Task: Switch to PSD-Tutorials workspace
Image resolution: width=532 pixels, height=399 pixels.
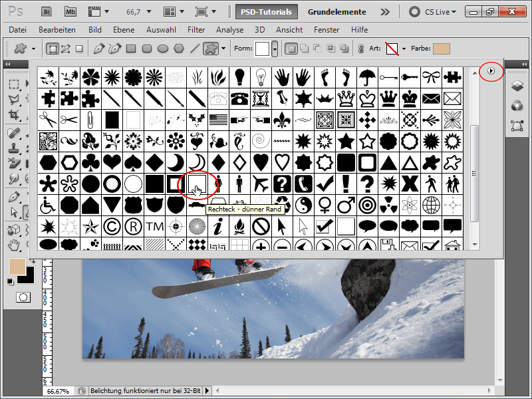Action: point(267,12)
